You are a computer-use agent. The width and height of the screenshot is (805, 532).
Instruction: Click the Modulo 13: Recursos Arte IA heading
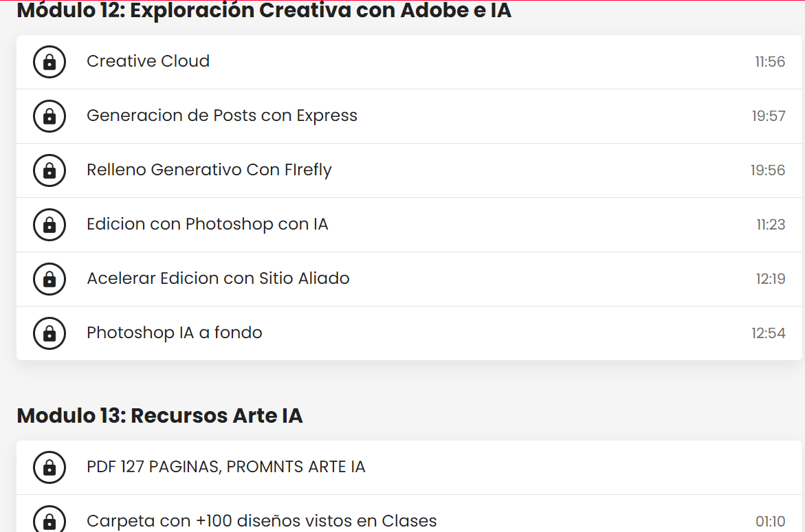point(159,415)
